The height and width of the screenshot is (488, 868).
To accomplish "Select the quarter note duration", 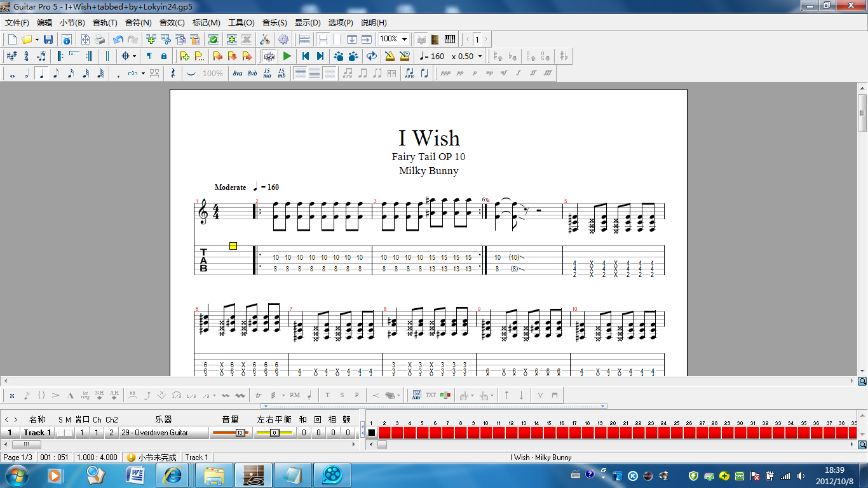I will [41, 73].
